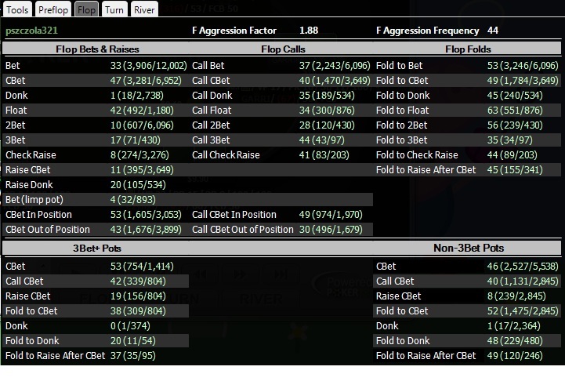Click player name pszczola321
Image resolution: width=565 pixels, height=392 pixels.
click(31, 31)
